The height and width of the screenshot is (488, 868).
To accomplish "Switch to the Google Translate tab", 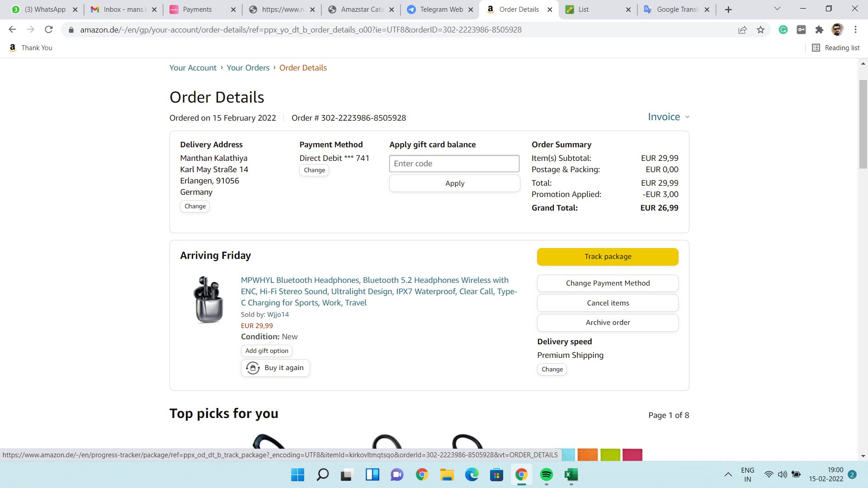I will tap(677, 9).
